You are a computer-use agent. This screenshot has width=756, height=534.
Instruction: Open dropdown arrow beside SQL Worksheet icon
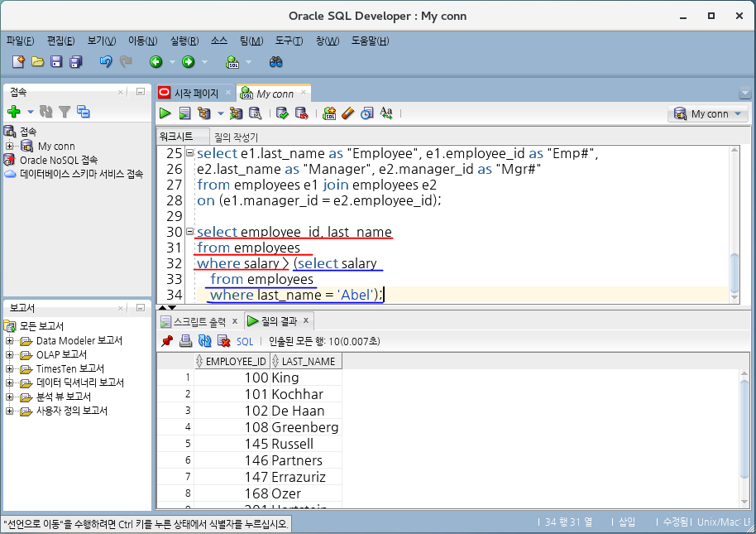249,62
